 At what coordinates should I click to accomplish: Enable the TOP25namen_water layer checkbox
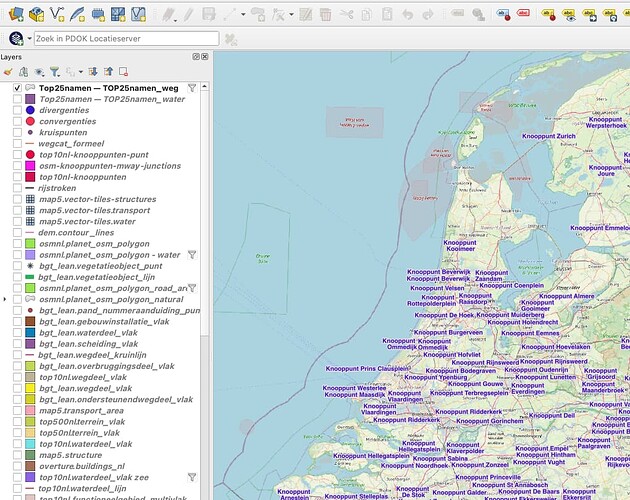pyautogui.click(x=17, y=99)
